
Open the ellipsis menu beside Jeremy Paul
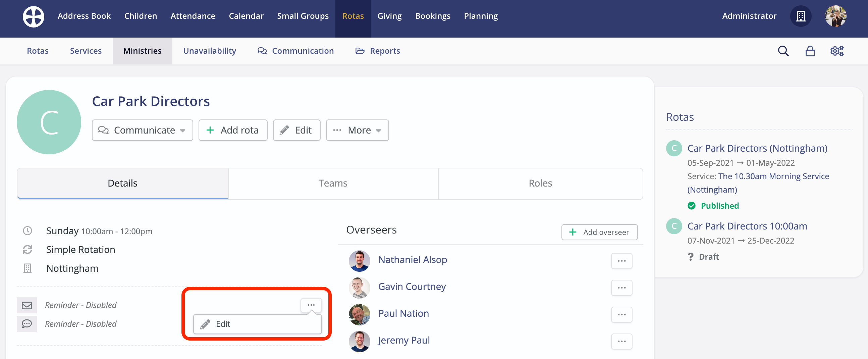[622, 342]
